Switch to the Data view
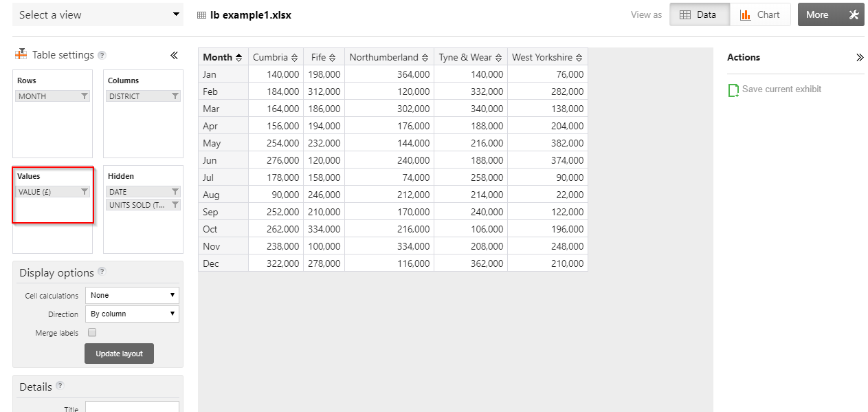Image resolution: width=868 pixels, height=412 pixels. pyautogui.click(x=700, y=14)
